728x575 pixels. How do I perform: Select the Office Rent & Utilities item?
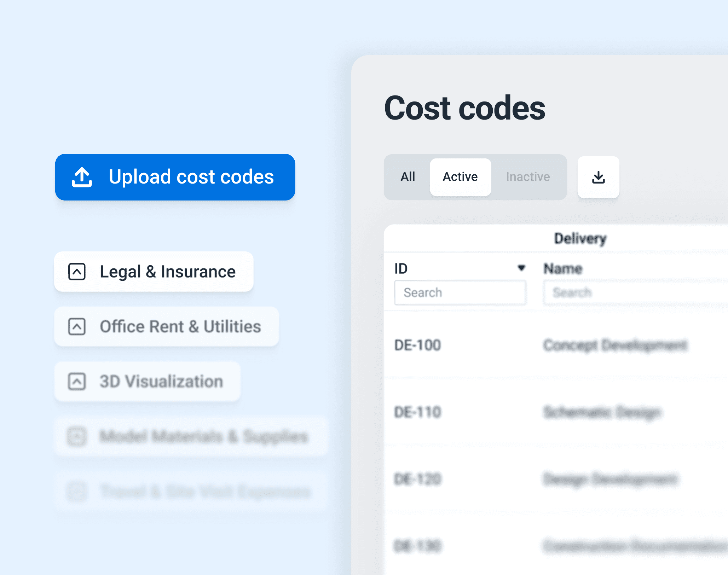tap(166, 326)
